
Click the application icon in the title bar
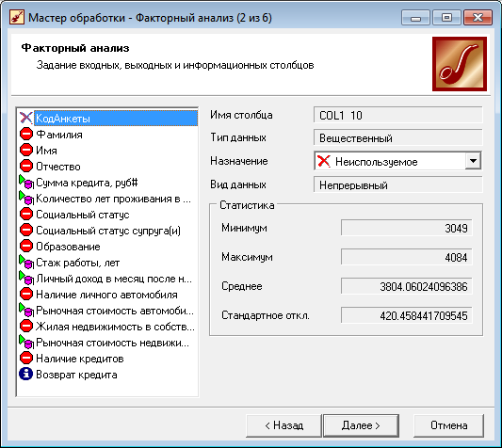tap(17, 17)
